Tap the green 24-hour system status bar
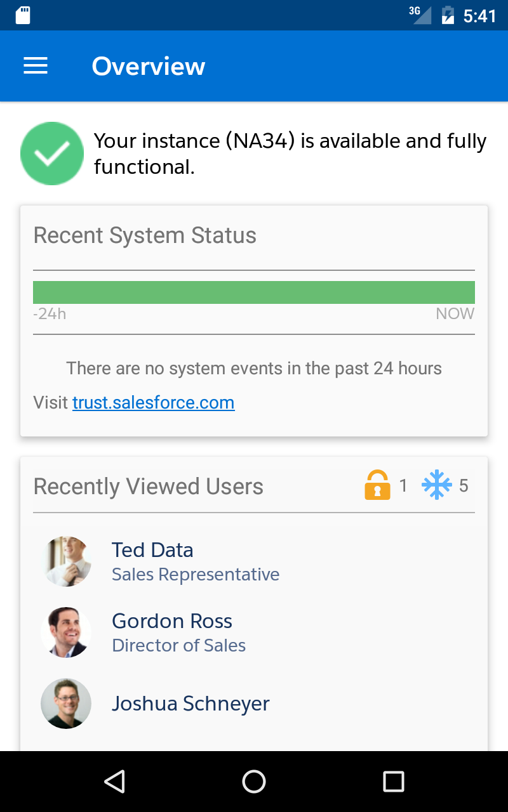 (254, 292)
